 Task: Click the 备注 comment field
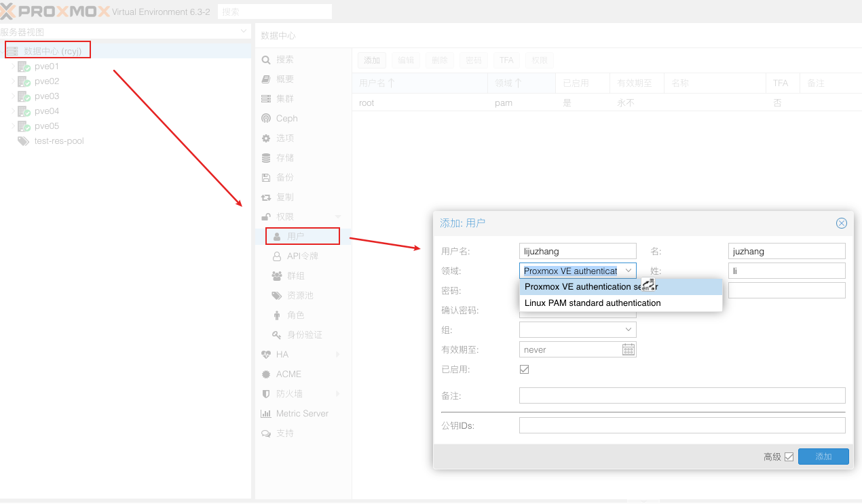[x=682, y=395]
